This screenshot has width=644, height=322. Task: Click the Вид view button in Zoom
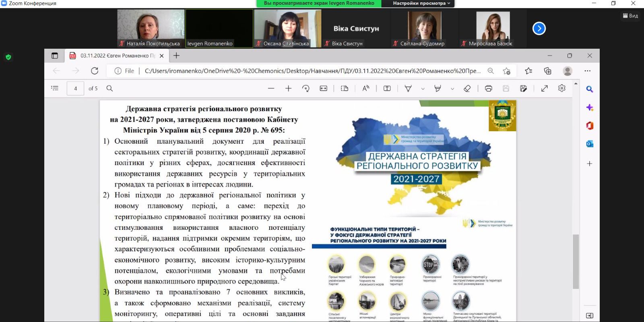[630, 16]
